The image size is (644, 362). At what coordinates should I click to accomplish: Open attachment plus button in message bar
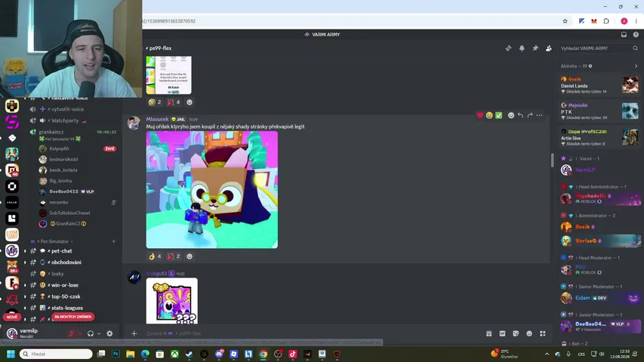pyautogui.click(x=134, y=333)
